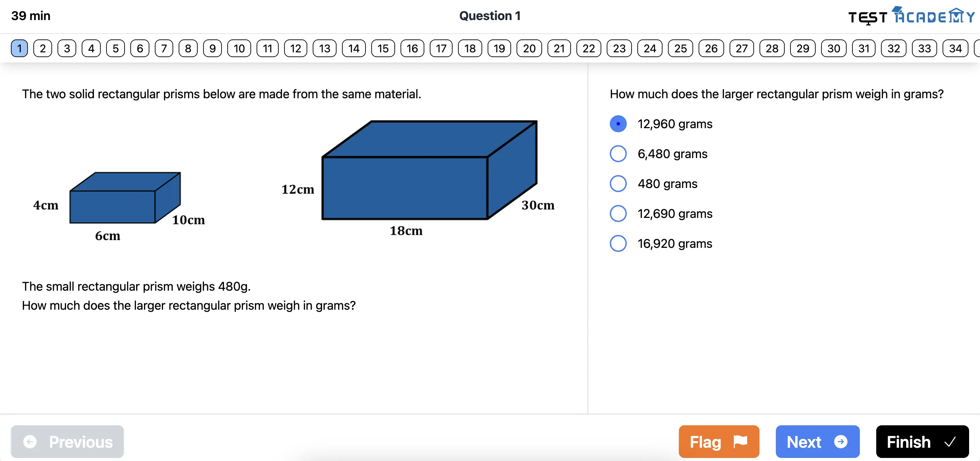The width and height of the screenshot is (980, 461).
Task: Click the right-arrow icon on Next button
Action: 840,441
